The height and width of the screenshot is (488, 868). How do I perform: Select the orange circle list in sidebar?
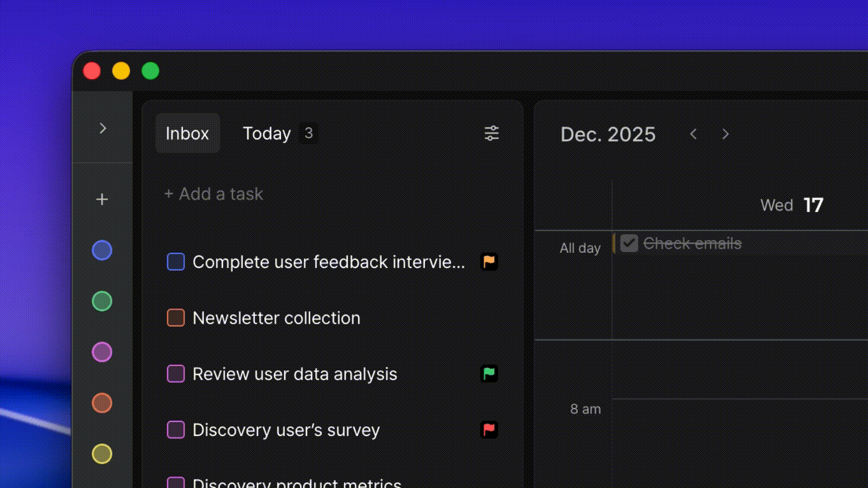pyautogui.click(x=102, y=403)
